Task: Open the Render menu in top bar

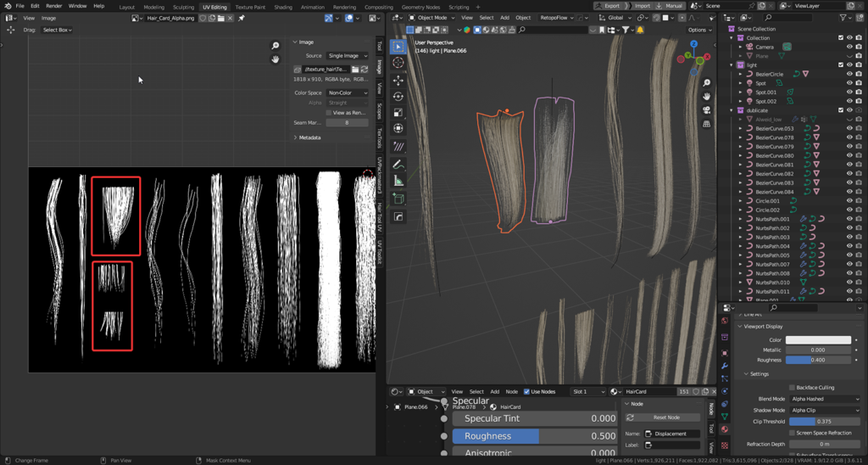Action: [x=53, y=6]
